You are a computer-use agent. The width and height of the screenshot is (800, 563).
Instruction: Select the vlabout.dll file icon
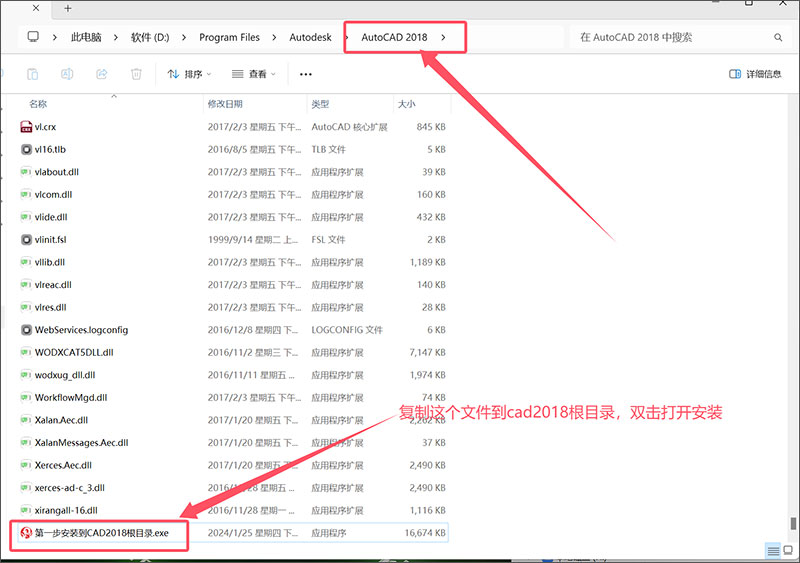coord(26,172)
